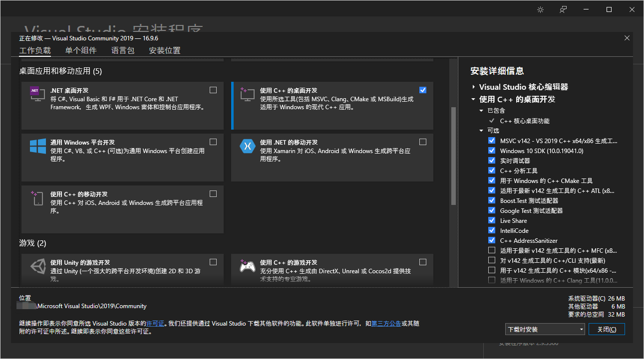The image size is (644, 359).
Task: Switch to the 安装位置 tab
Action: click(165, 50)
